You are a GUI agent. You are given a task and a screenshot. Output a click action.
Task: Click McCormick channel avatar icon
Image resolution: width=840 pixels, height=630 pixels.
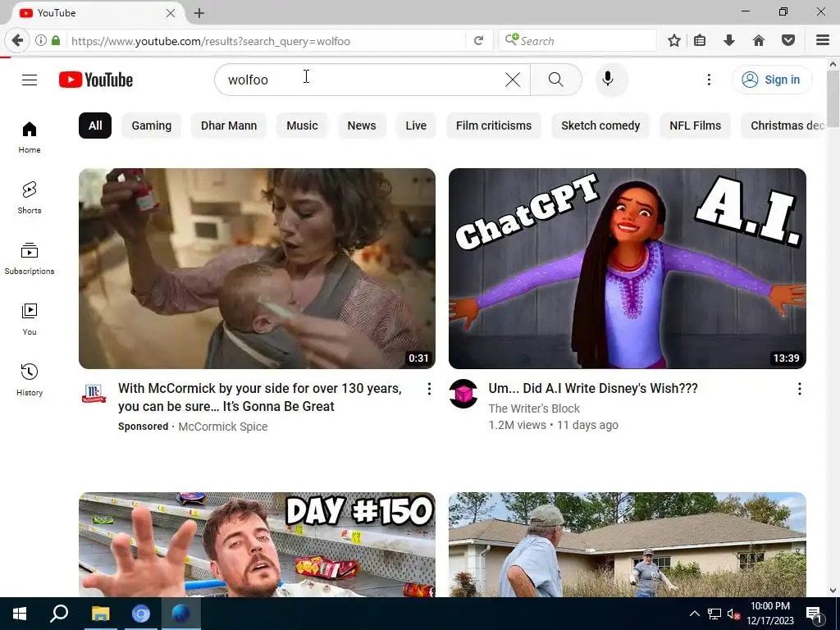click(94, 394)
